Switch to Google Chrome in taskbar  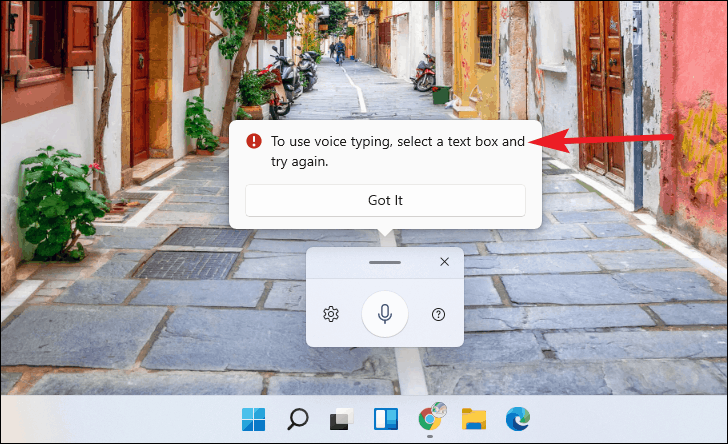430,419
